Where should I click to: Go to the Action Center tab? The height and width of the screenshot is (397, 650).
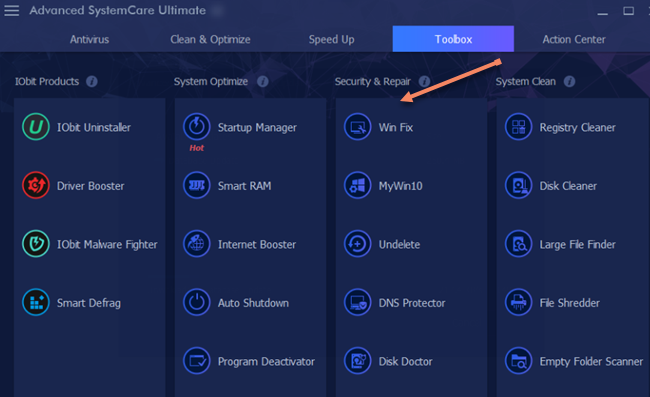[x=574, y=39]
